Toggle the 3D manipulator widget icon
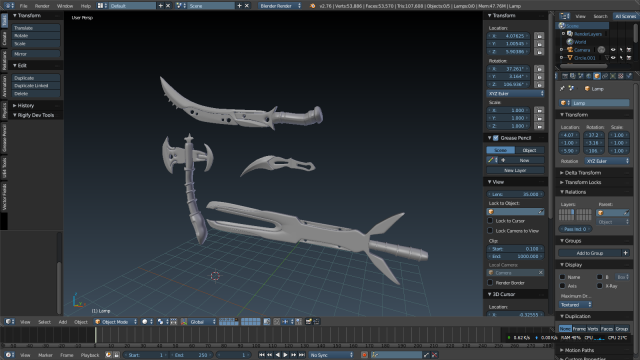This screenshot has height=360, width=640. point(184,322)
